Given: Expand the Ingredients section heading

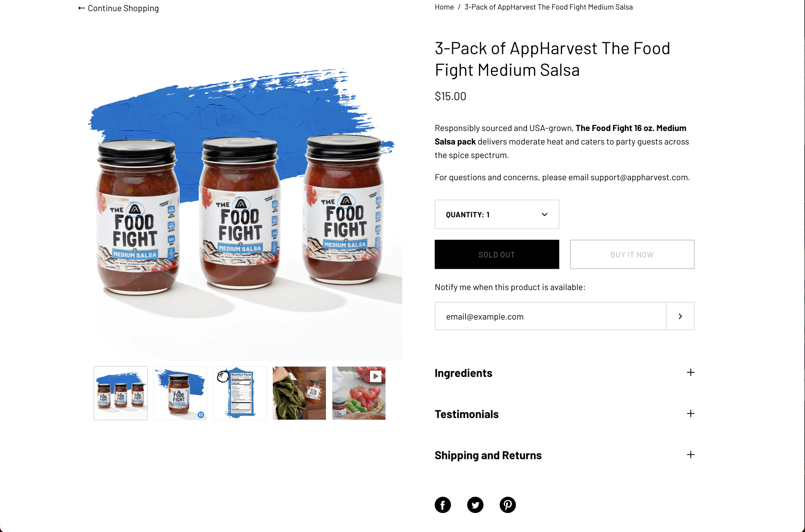Looking at the screenshot, I should (463, 373).
